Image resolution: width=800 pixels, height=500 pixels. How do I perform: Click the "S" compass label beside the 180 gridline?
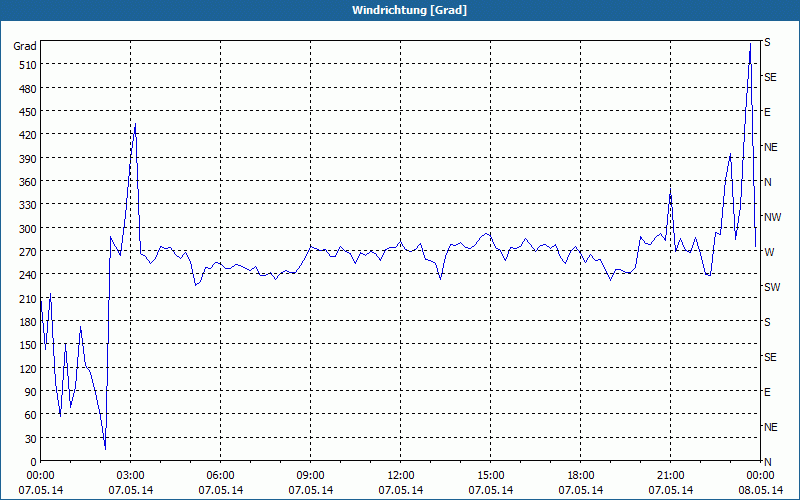click(767, 322)
